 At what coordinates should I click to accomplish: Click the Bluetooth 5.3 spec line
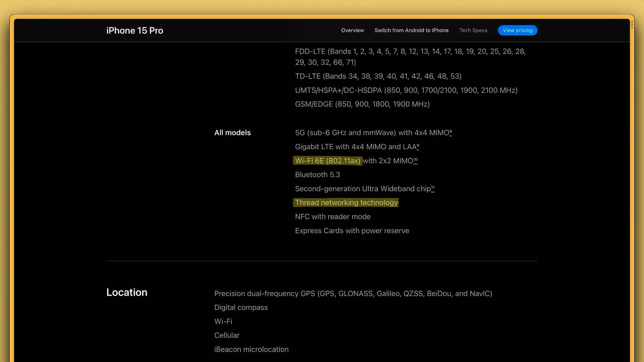317,175
